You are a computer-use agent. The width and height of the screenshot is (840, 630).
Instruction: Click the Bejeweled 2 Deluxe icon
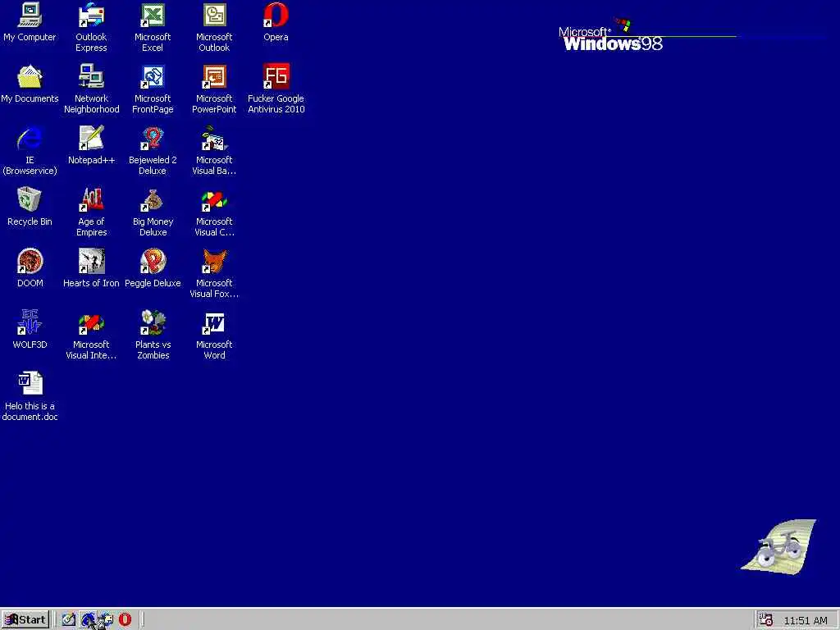[153, 138]
